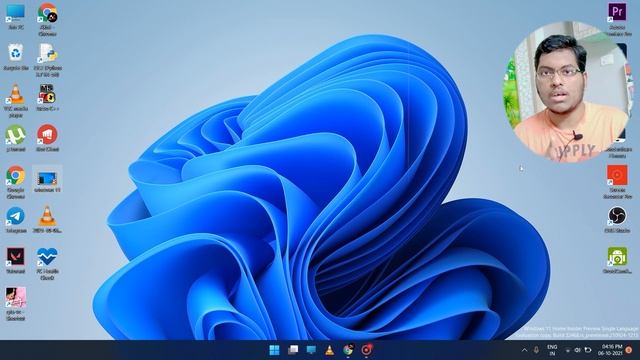640x360 pixels.
Task: Open the clock showing 06-10-2021
Action: tap(610, 350)
